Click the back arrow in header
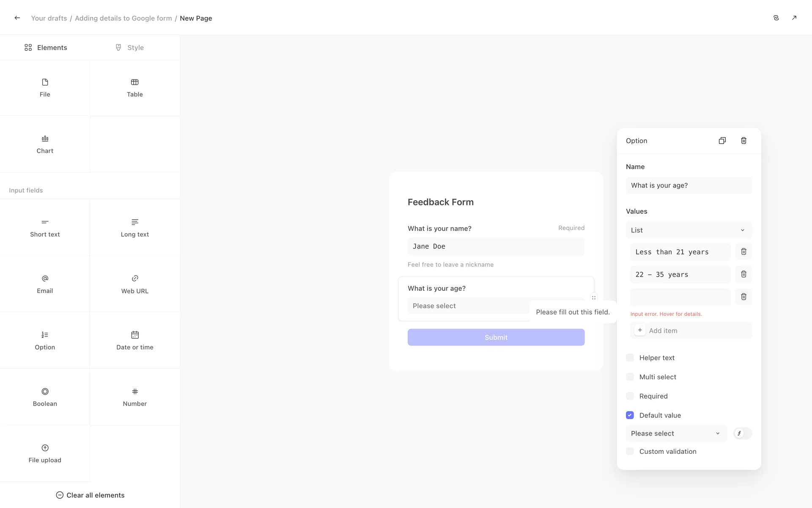The height and width of the screenshot is (508, 812). tap(17, 18)
